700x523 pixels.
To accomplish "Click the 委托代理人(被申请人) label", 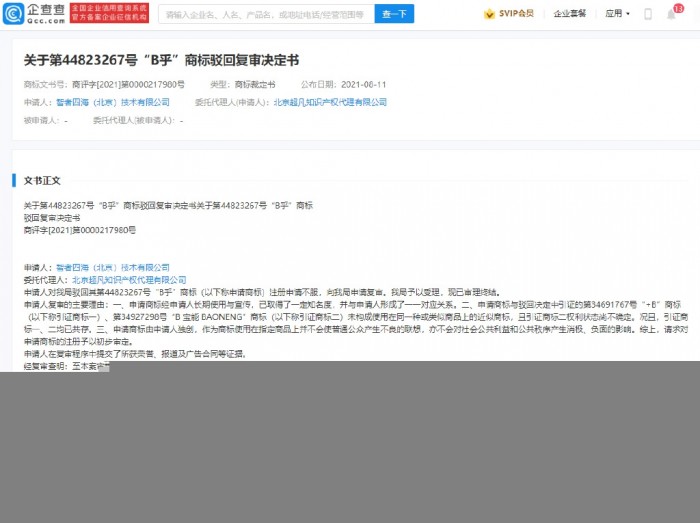I will click(133, 120).
